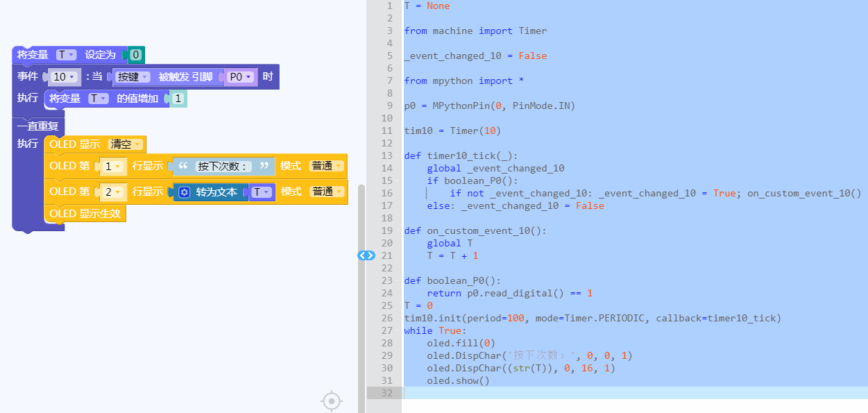Open variable T dropdown in 设定为 block
This screenshot has height=413, width=868.
[67, 55]
